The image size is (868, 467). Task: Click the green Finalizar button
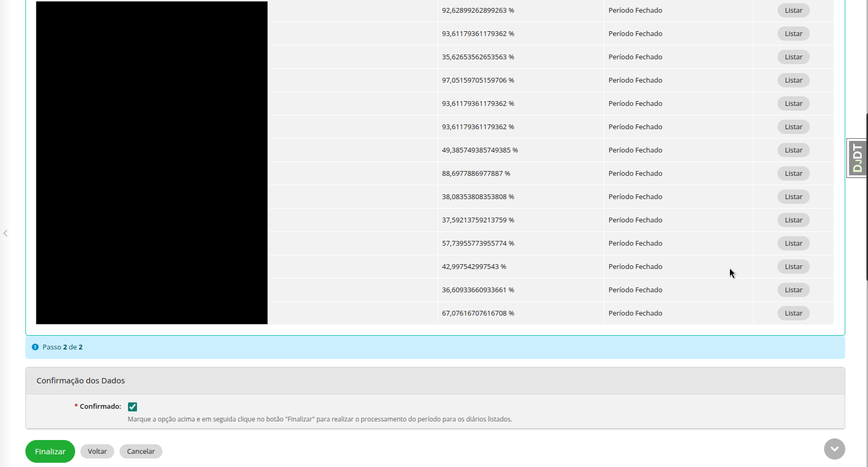(x=50, y=452)
